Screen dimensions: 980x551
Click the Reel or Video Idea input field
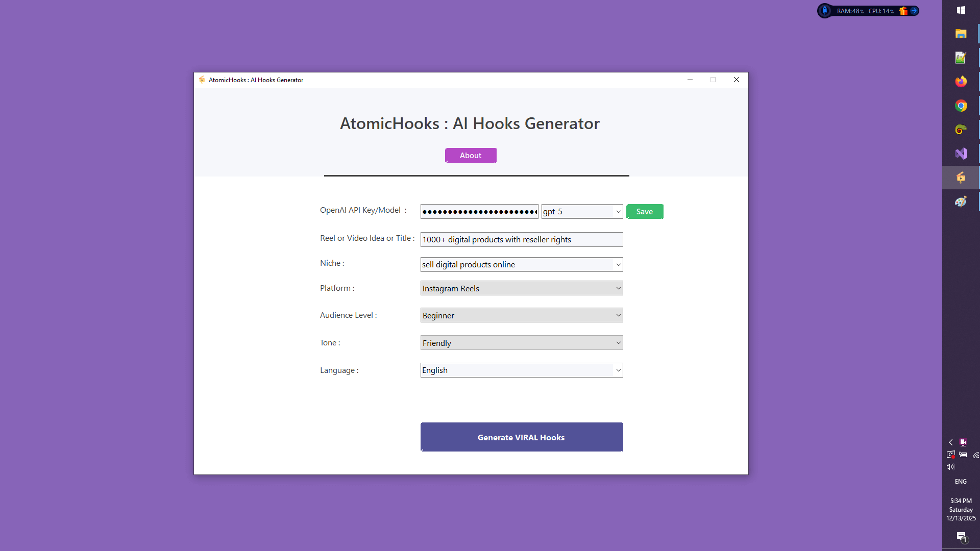[x=521, y=239]
